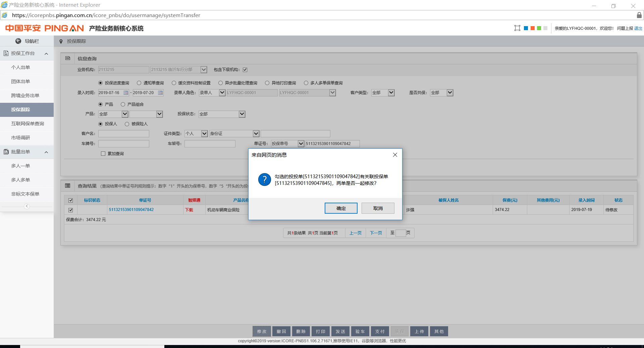Choose the 产品组合 radio option

tap(123, 105)
